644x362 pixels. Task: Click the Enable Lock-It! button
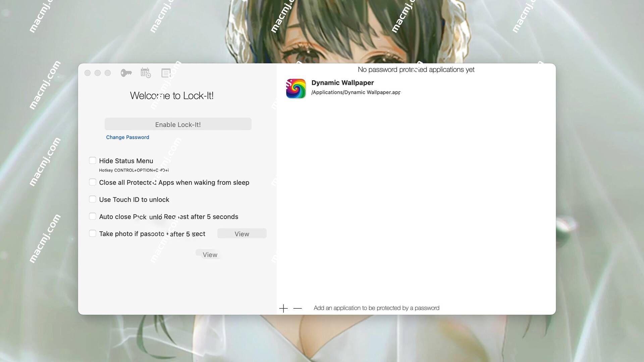click(178, 124)
